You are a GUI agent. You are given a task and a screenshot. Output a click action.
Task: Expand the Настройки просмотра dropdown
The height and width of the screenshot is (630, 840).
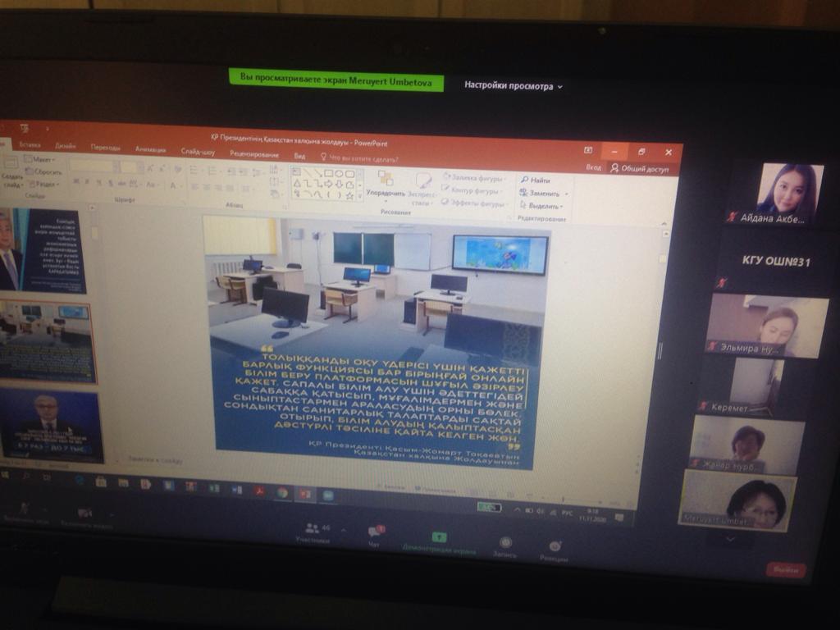click(x=514, y=85)
